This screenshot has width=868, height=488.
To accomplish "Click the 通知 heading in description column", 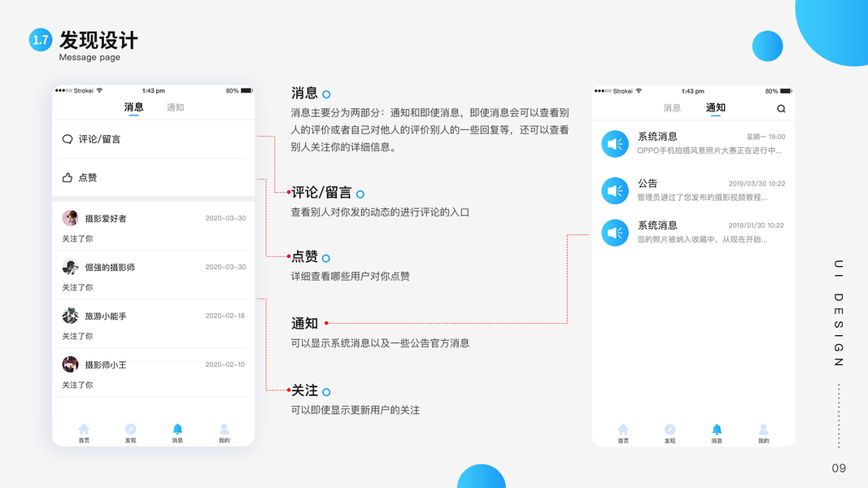I will [304, 323].
